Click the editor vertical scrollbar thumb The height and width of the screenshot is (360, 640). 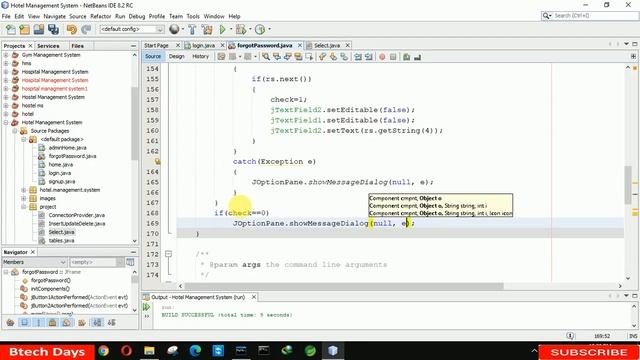(x=628, y=185)
